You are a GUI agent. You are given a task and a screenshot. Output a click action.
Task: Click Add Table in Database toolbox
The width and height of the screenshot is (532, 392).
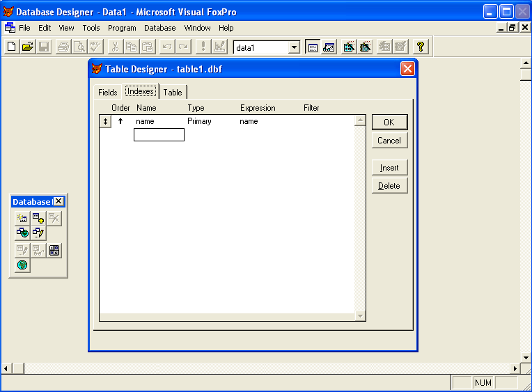click(38, 218)
